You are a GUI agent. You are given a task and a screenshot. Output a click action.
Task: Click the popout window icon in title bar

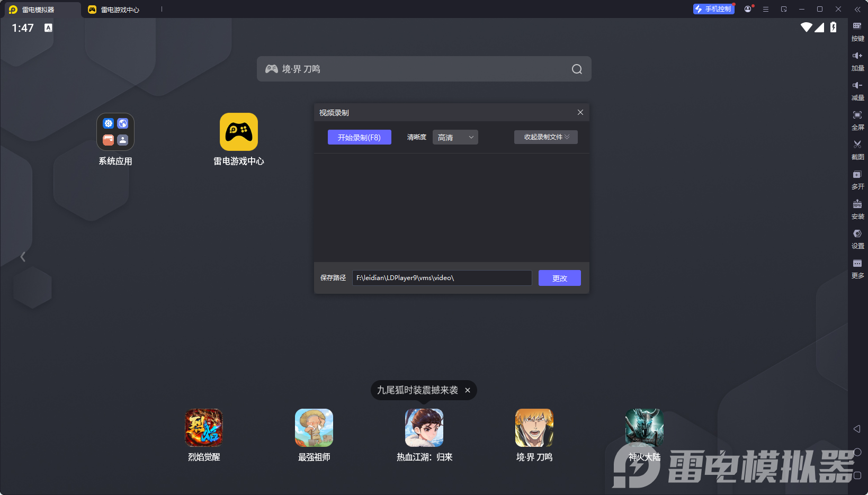coord(784,9)
